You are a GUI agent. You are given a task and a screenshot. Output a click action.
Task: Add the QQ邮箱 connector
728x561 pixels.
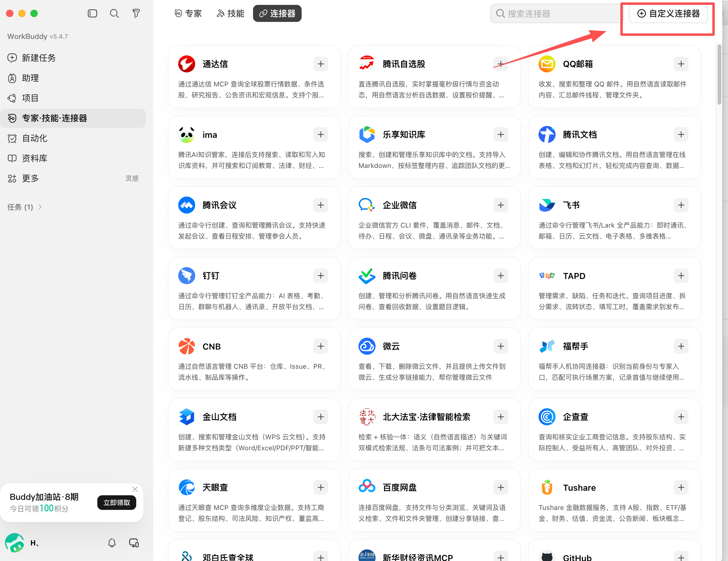tap(681, 64)
